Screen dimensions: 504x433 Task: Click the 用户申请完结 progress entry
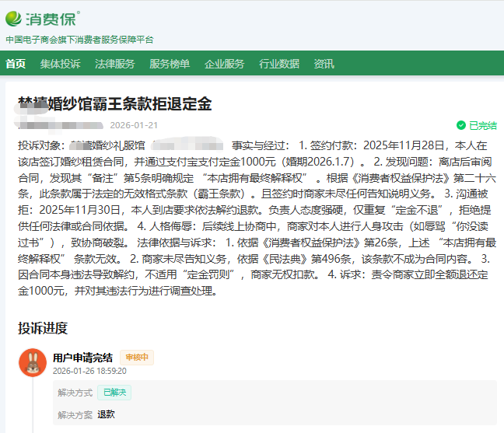[x=82, y=358]
